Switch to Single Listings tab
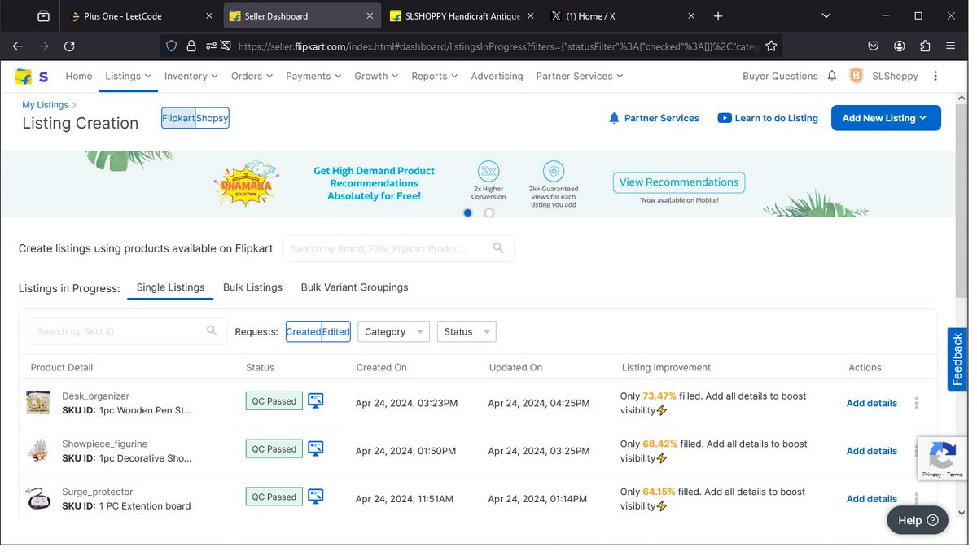This screenshot has width=977, height=560. (170, 287)
